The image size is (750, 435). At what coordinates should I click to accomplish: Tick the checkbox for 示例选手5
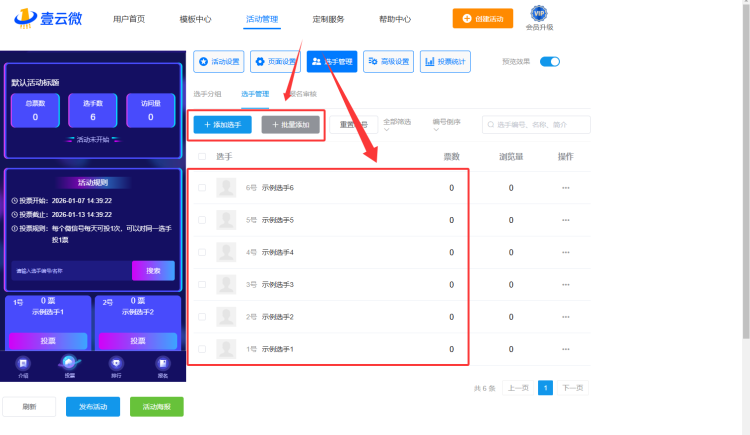202,220
